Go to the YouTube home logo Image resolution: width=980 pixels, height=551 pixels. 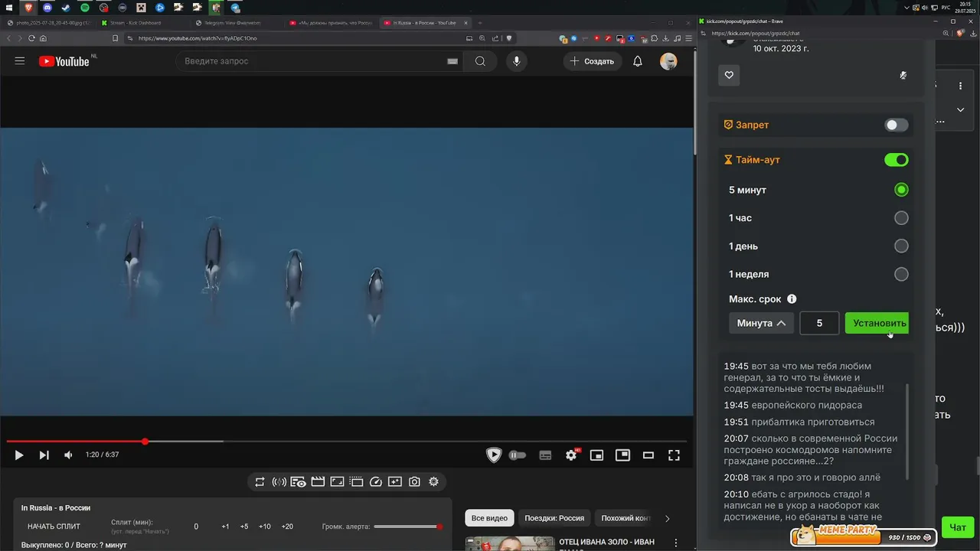click(64, 61)
